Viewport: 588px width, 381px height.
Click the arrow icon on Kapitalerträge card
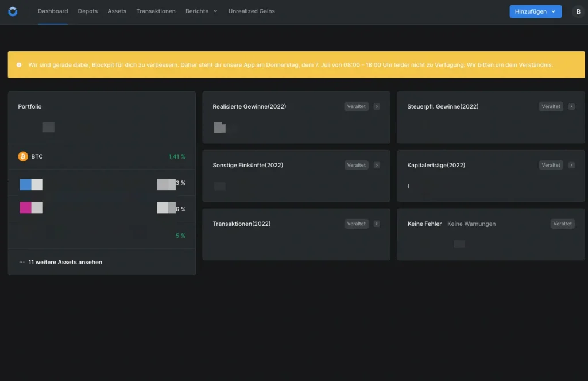click(571, 165)
